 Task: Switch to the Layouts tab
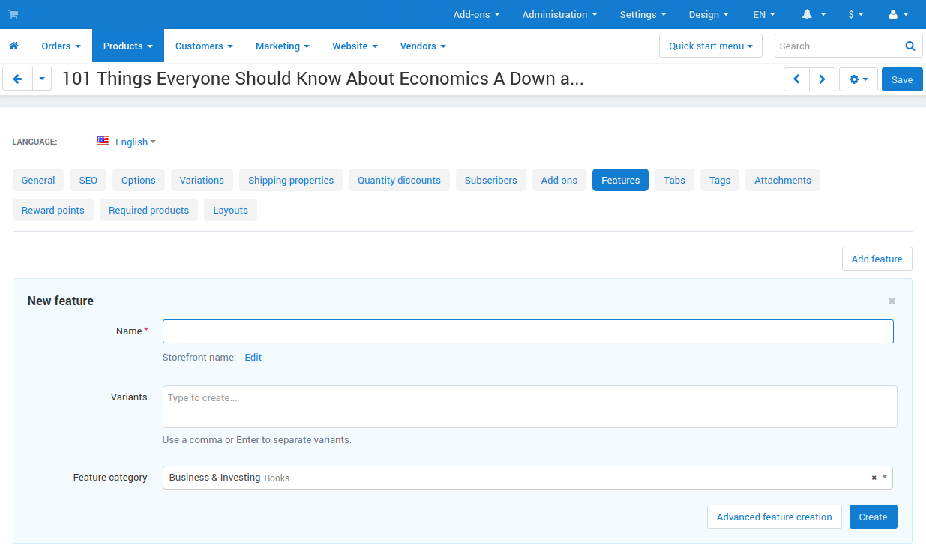pyautogui.click(x=230, y=210)
